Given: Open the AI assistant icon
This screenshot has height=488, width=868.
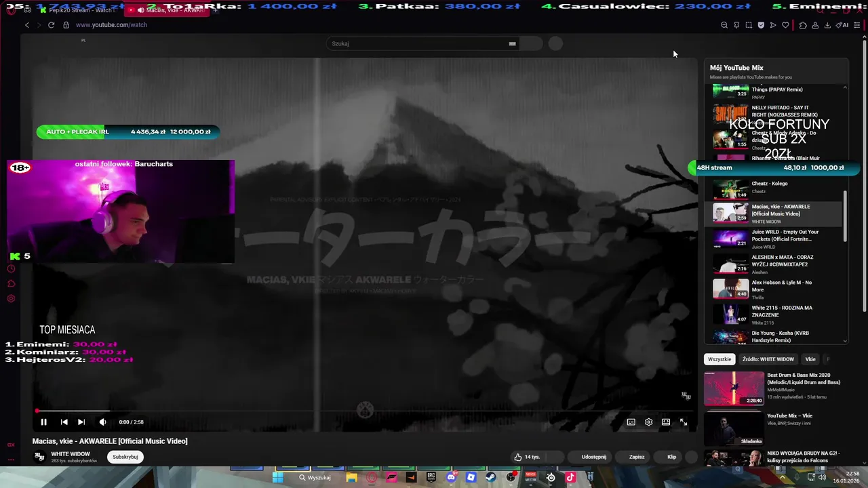Looking at the screenshot, I should click(x=842, y=25).
